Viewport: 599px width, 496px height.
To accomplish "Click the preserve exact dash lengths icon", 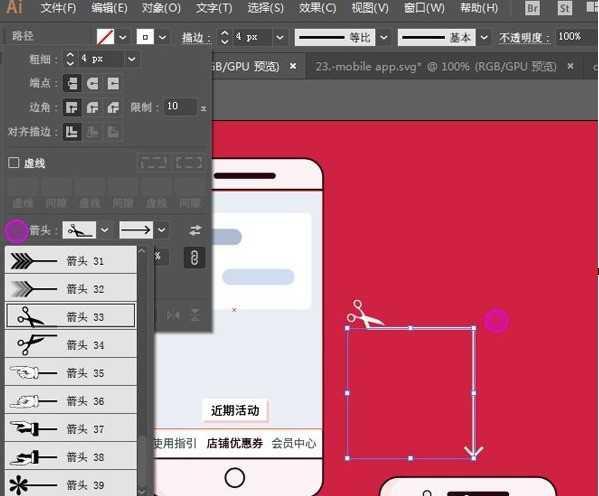I will tap(153, 162).
